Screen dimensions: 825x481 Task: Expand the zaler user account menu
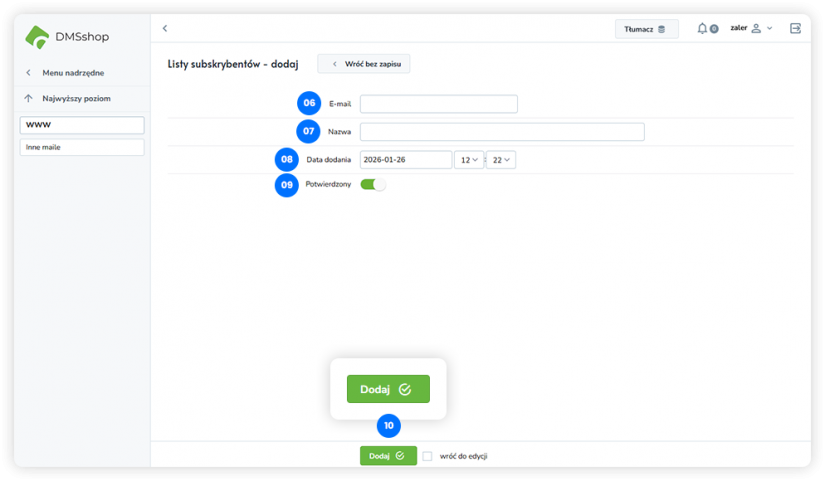(x=769, y=29)
